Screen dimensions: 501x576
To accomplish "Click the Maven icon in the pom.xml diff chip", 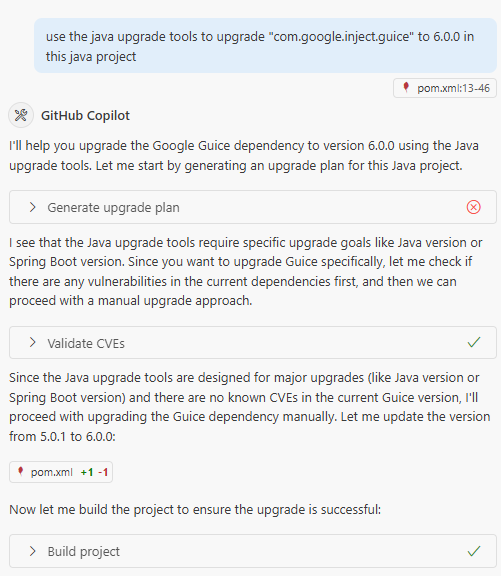I will [21, 471].
